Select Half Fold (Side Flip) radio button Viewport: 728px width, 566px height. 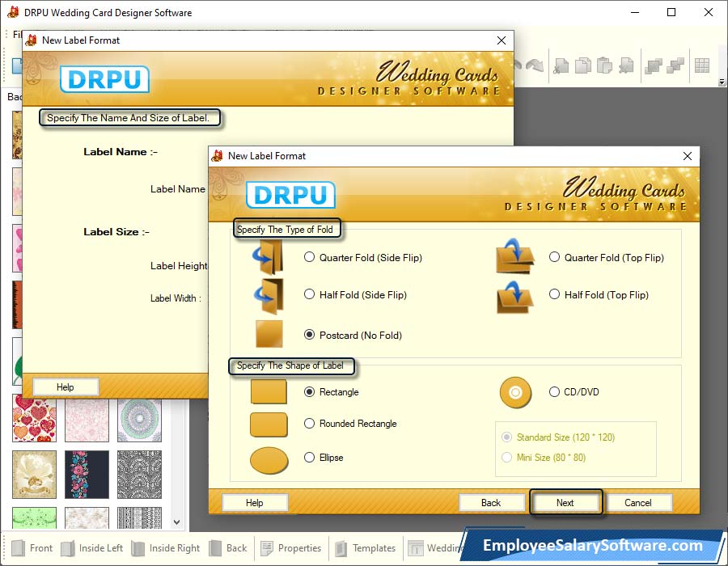click(x=309, y=294)
